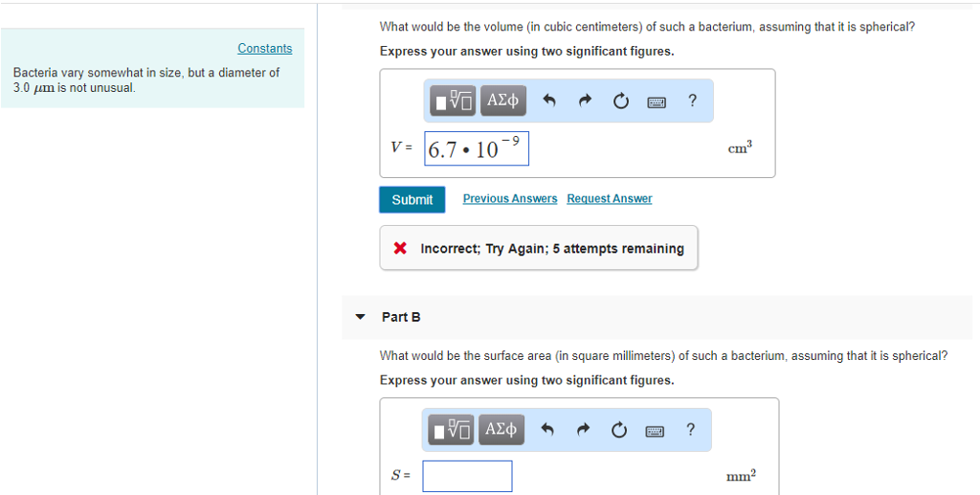Open the Constants link

(x=265, y=49)
